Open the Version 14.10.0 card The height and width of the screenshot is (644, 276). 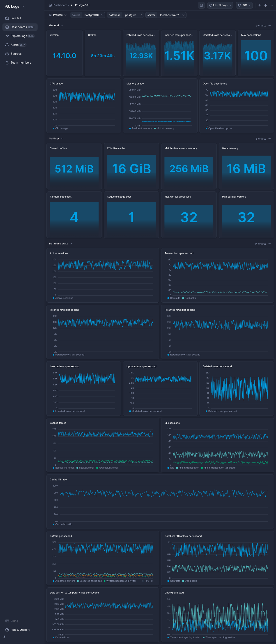(64, 53)
